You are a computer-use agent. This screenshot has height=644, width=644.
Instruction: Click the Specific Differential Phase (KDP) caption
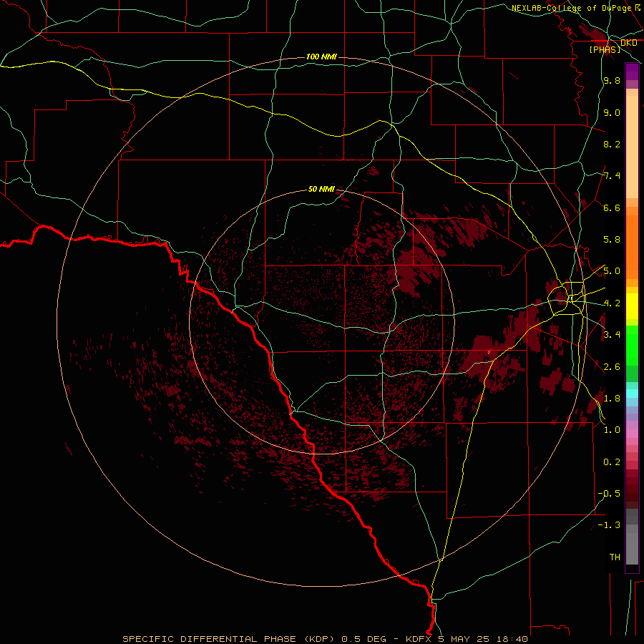(x=230, y=639)
